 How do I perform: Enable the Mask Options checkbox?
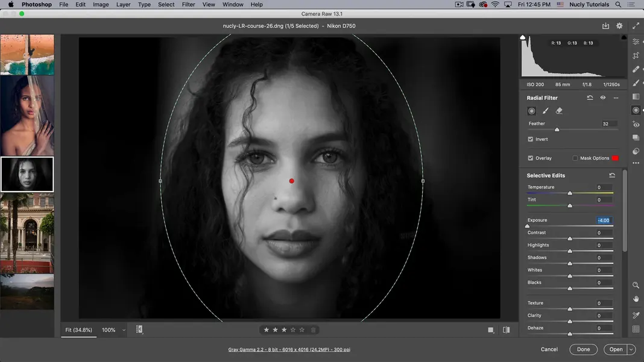point(575,158)
